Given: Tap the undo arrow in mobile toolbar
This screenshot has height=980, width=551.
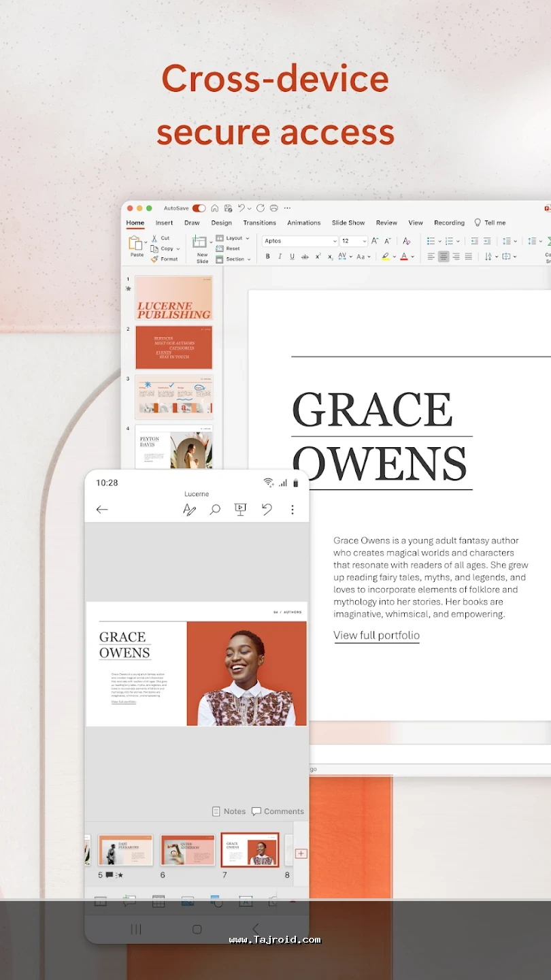Looking at the screenshot, I should click(x=267, y=509).
